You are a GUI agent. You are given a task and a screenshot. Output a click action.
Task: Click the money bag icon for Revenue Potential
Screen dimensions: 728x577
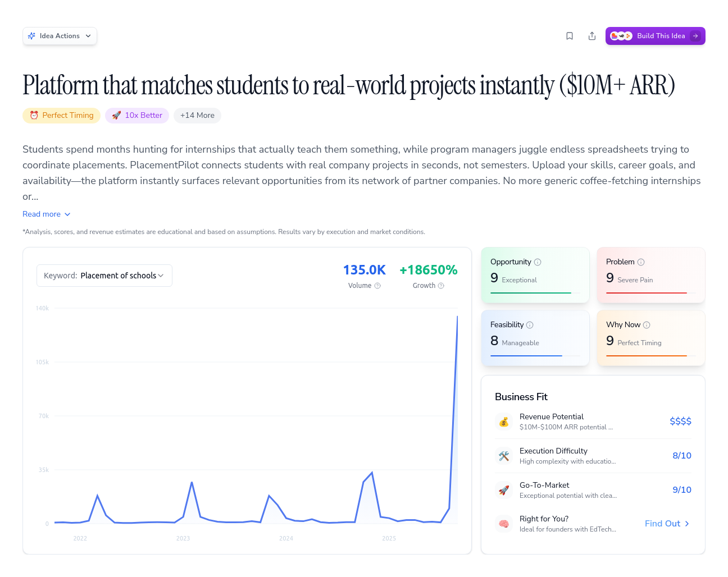tap(504, 421)
